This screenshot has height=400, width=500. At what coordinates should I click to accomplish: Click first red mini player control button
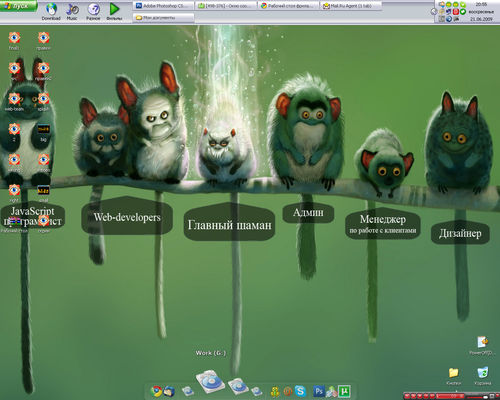407,396
